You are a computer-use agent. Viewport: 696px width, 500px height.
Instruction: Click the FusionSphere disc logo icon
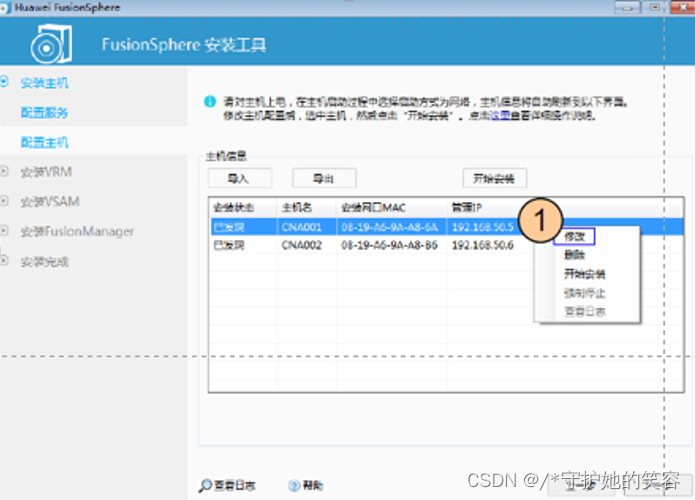[x=51, y=44]
